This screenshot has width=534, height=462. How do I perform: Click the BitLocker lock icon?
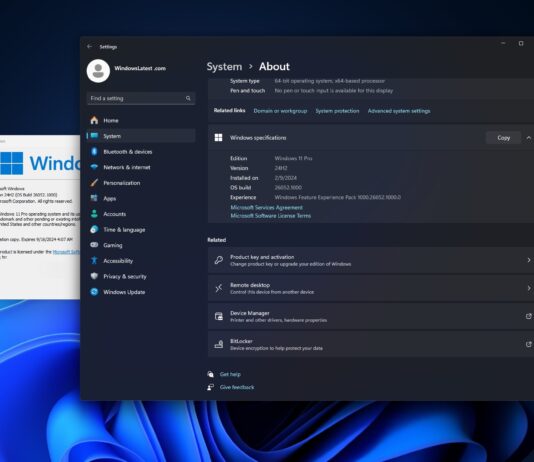[218, 344]
